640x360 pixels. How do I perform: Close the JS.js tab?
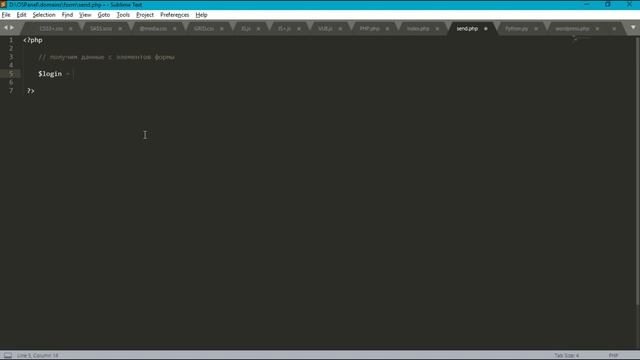[258, 29]
